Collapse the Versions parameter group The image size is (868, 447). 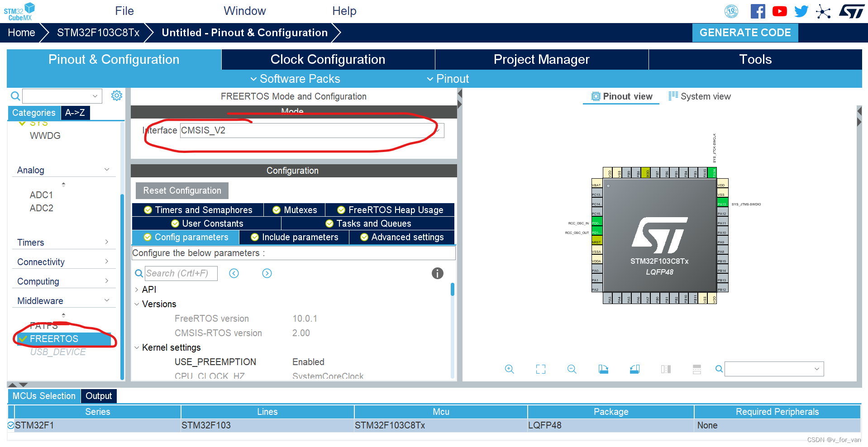[x=137, y=304]
